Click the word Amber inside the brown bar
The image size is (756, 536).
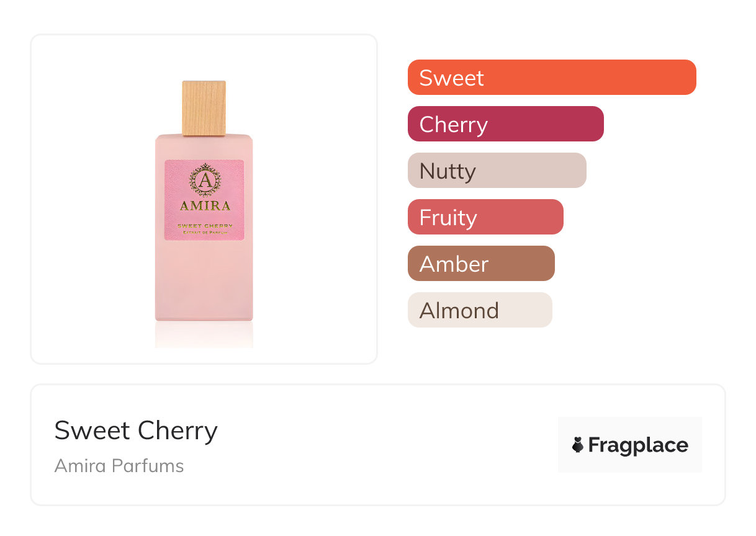point(454,264)
